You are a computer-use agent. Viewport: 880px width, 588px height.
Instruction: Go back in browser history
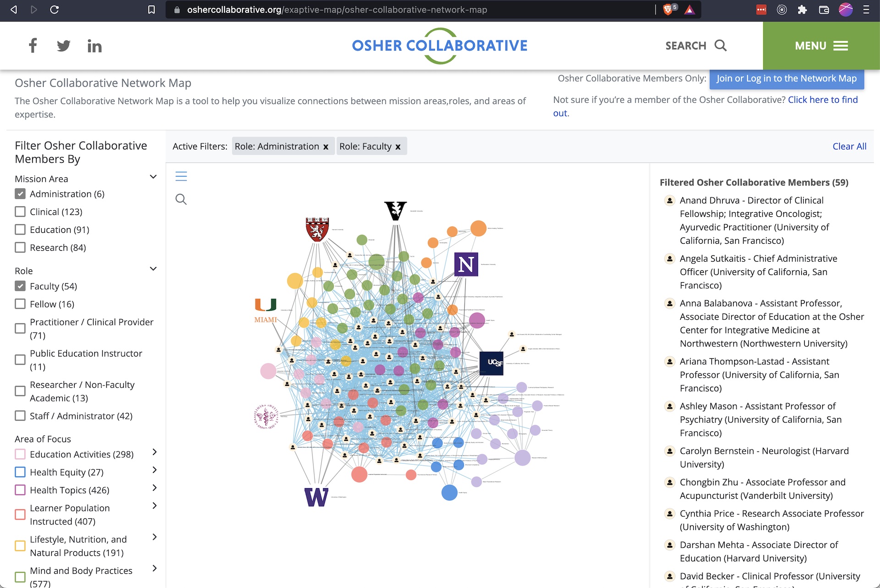(x=14, y=10)
